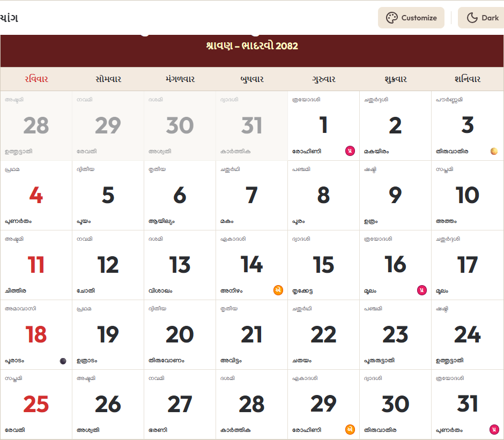Image resolution: width=504 pixels, height=440 pixels.
Task: Select date 24
Action: (468, 334)
